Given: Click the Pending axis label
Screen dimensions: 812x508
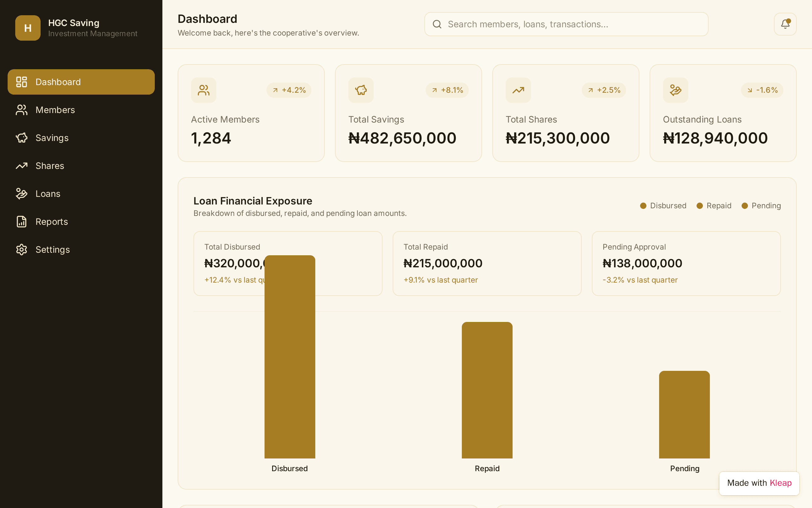Looking at the screenshot, I should click(685, 468).
